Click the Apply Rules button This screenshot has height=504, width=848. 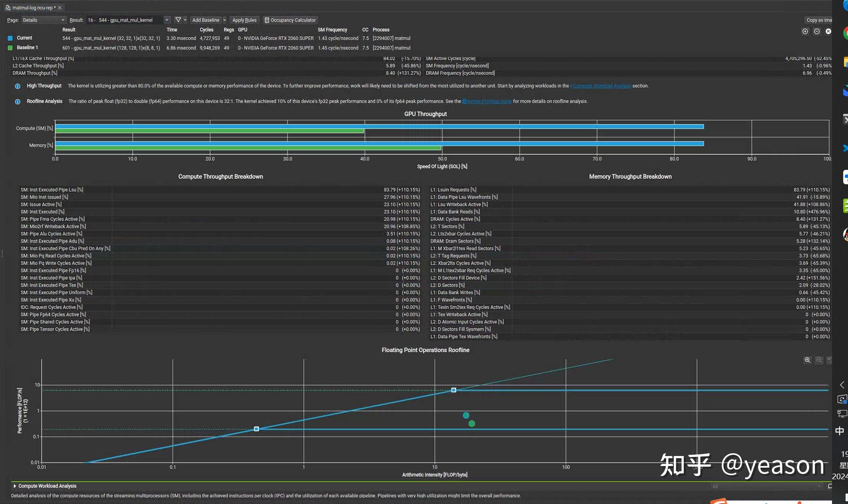244,20
